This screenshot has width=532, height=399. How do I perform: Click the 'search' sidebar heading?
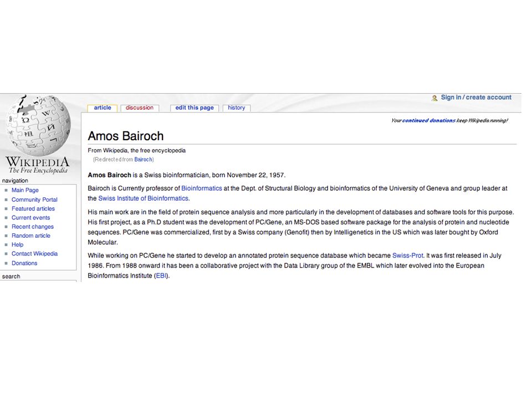(x=11, y=277)
